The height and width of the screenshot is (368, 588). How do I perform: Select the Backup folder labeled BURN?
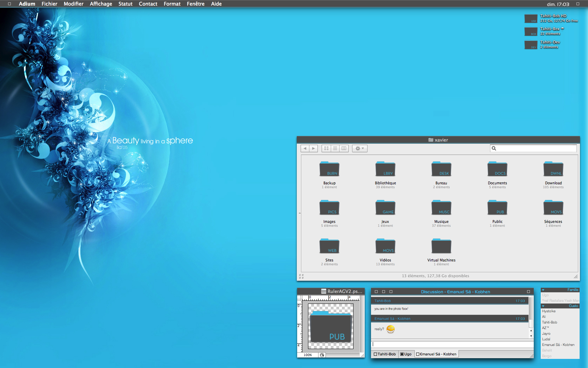(329, 169)
